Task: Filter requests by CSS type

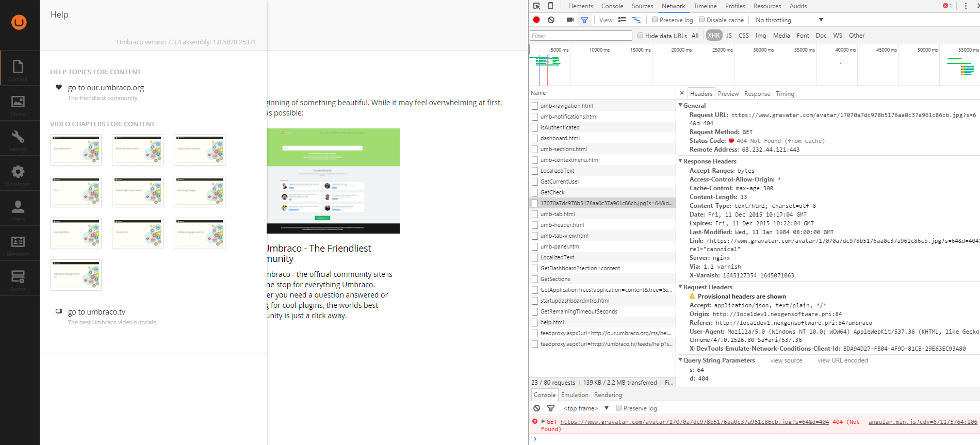Action: coord(743,36)
